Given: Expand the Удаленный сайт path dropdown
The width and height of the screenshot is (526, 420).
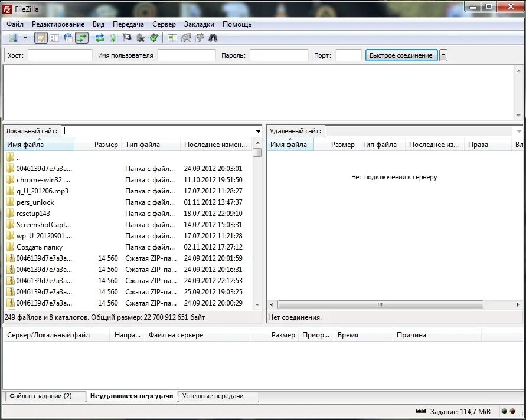Looking at the screenshot, I should click(x=519, y=131).
